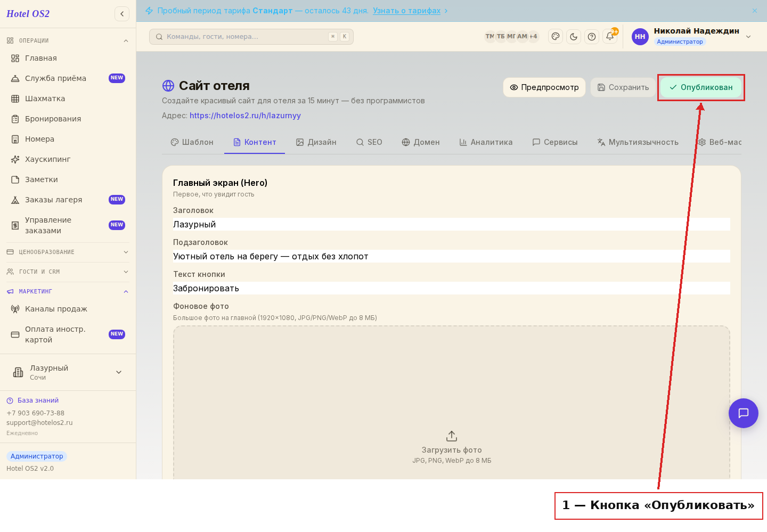This screenshot has width=767, height=532.
Task: Open the chat bubble button
Action: pos(744,413)
